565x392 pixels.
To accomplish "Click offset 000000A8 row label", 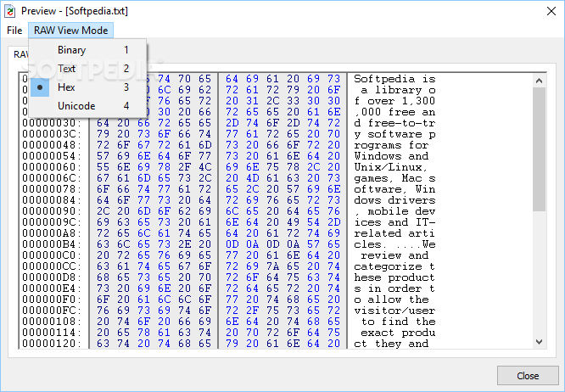I will [52, 233].
